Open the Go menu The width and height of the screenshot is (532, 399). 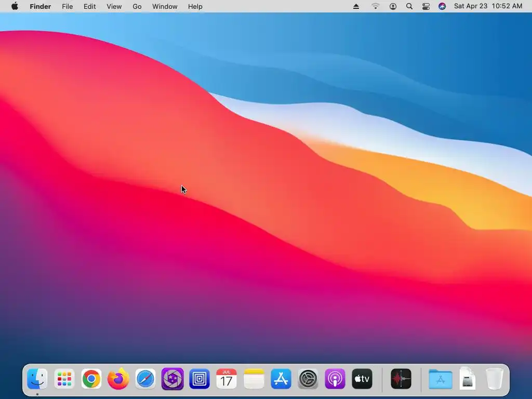(137, 6)
